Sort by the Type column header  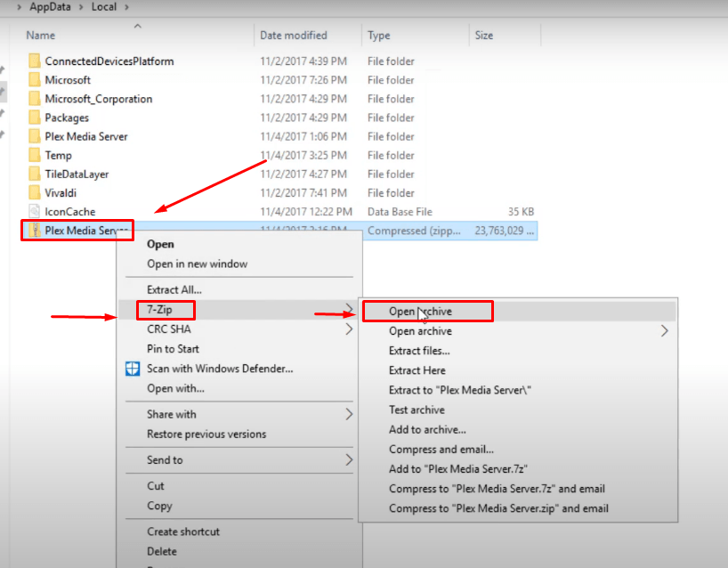pyautogui.click(x=379, y=36)
